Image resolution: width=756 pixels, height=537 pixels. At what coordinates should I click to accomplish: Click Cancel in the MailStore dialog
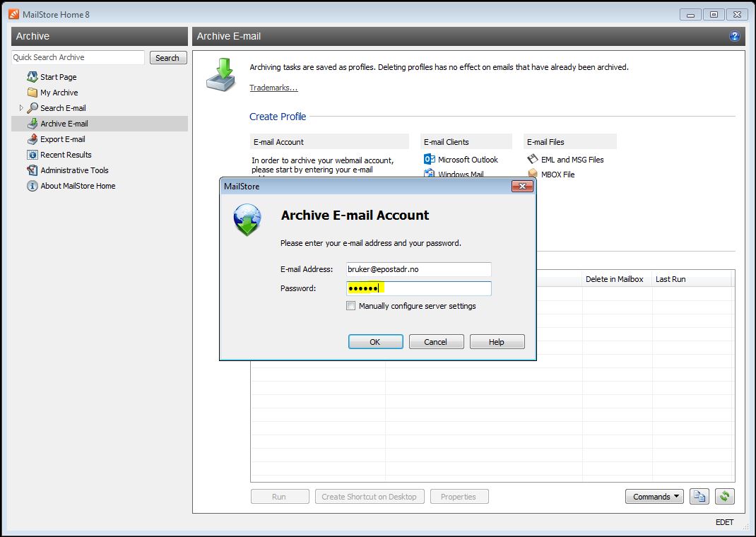coord(437,342)
